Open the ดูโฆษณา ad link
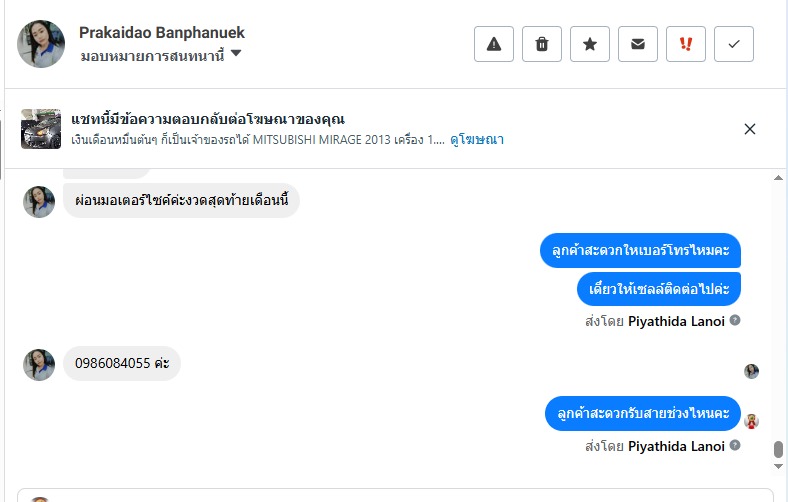Viewport: 788px width, 502px height. coord(476,140)
